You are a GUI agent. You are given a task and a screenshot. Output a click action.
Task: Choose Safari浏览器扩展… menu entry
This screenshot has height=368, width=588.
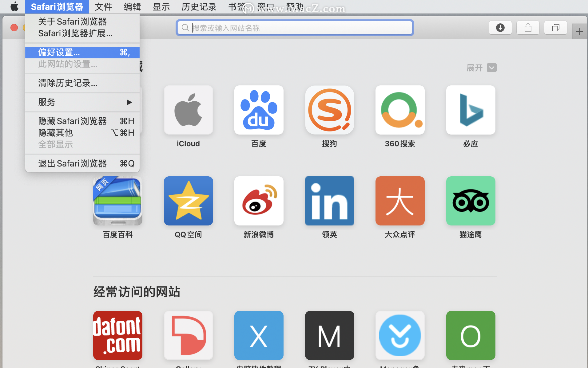82,33
